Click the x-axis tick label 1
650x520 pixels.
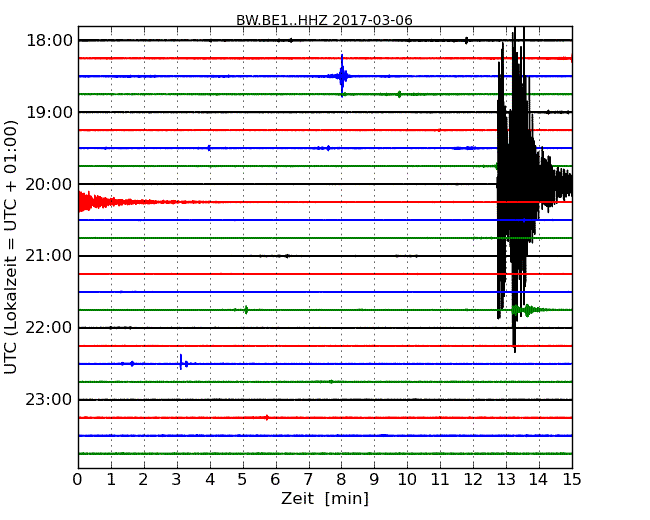coord(111,480)
